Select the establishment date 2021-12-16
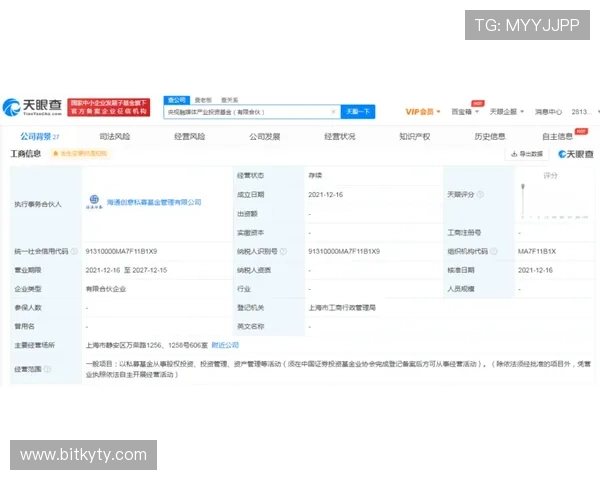 [x=326, y=195]
